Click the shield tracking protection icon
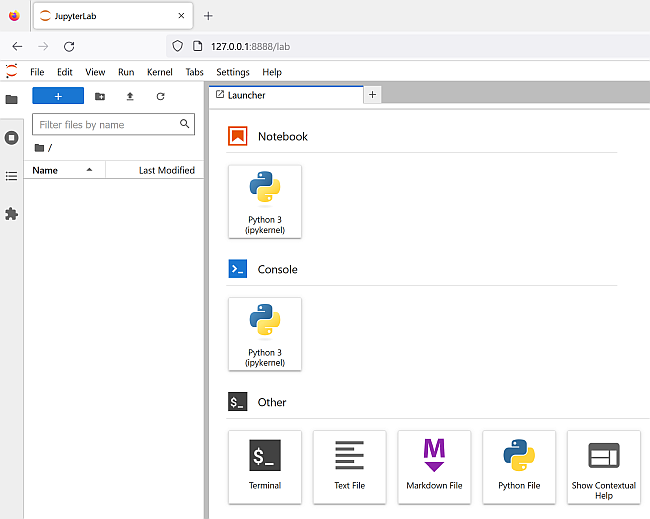 tap(177, 46)
